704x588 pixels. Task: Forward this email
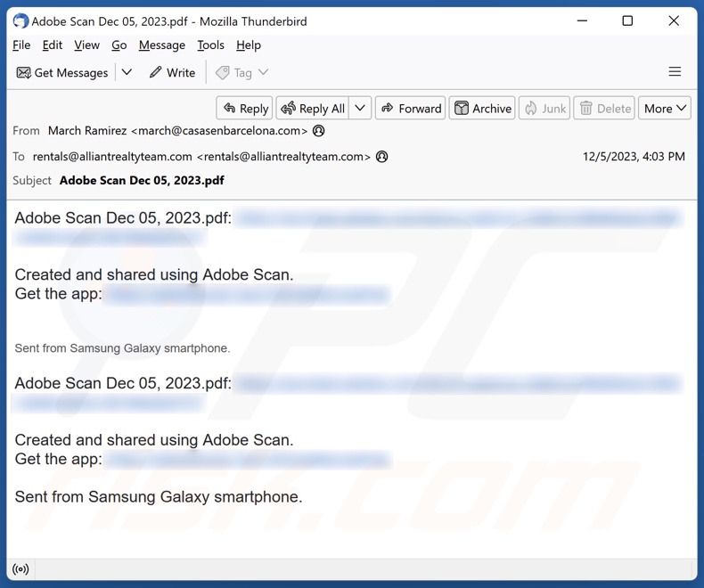(410, 108)
